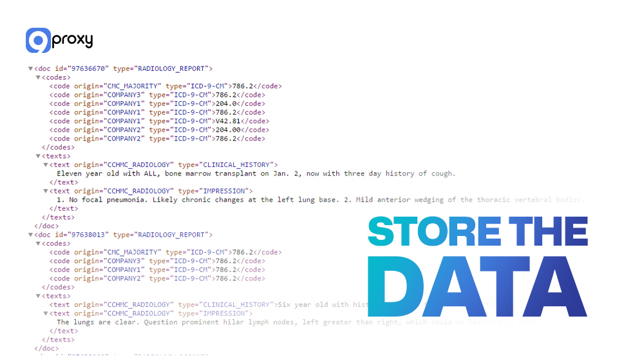Collapse the IMPRESSION node in doc 97636670

coord(46,191)
